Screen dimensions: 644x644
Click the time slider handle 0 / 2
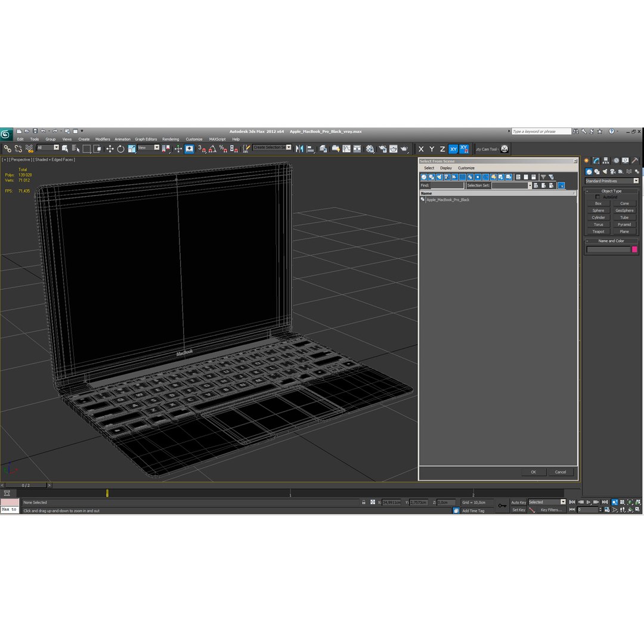[x=26, y=485]
